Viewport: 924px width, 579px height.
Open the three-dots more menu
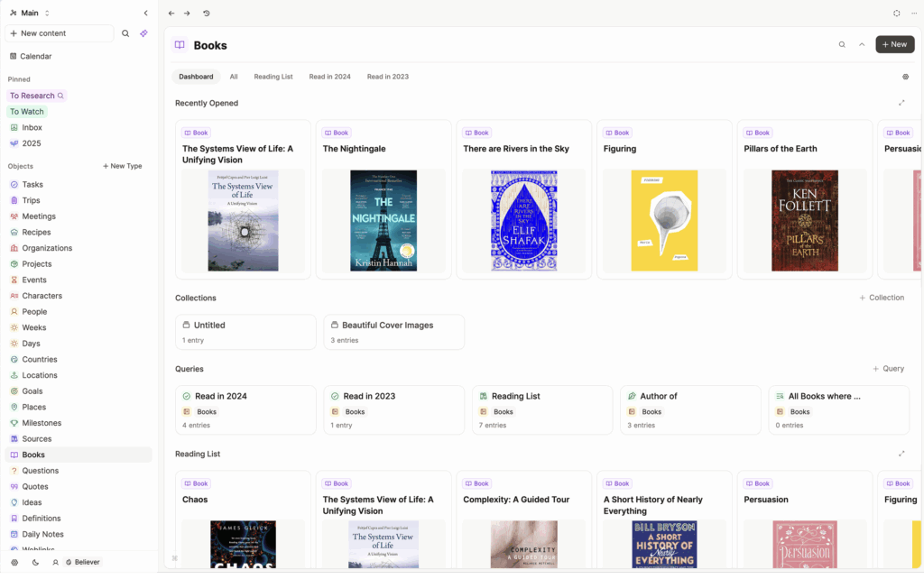tap(913, 14)
